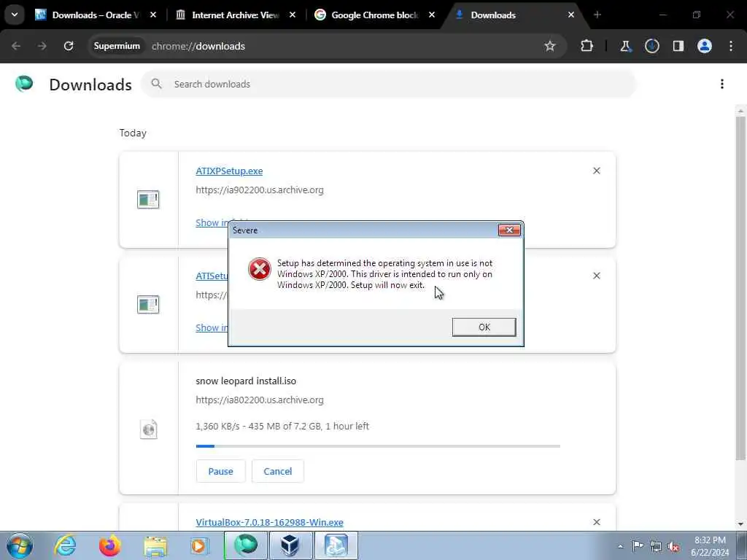Click the browser back arrow

tap(16, 46)
